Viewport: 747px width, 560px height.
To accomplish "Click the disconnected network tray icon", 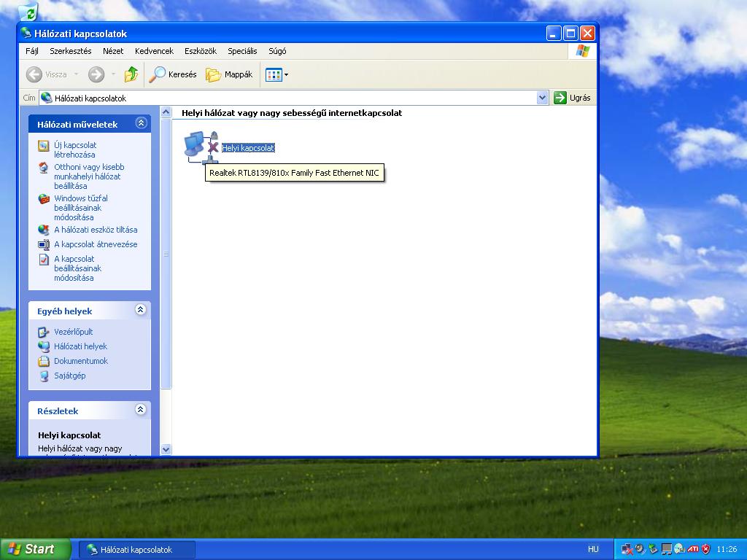I will coord(627,549).
